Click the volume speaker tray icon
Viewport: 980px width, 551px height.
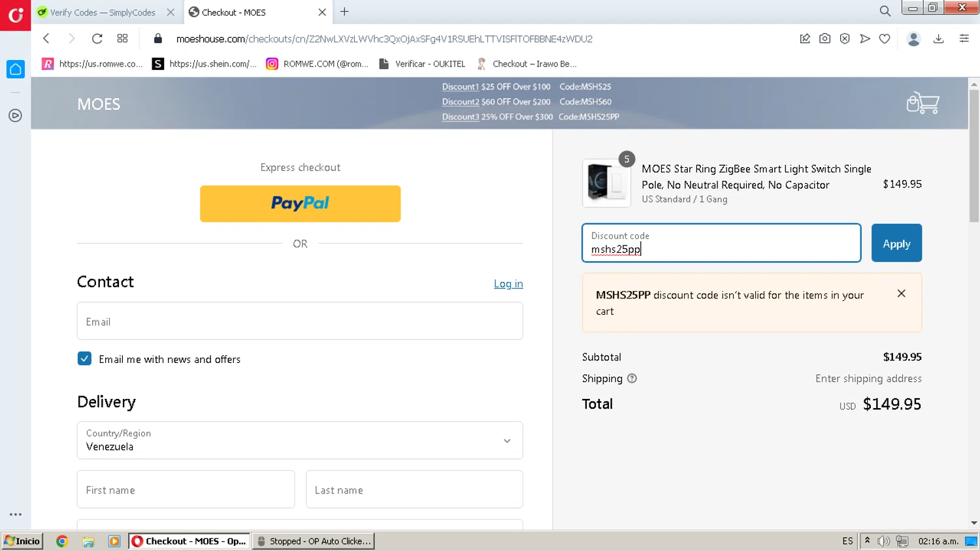coord(883,541)
